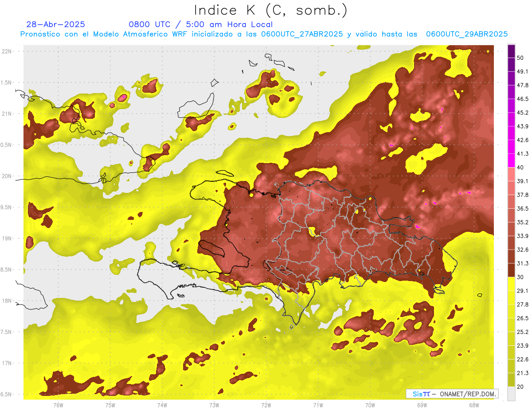Viewport: 532px width, 411px height.
Task: Click the colorbar value "33.9"
Action: click(522, 236)
